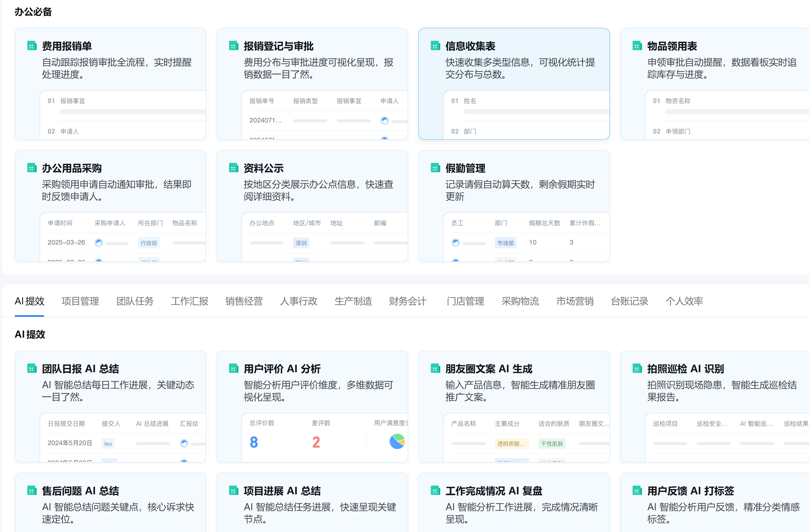Click the green icon beside 物品领用表
Image resolution: width=809 pixels, height=532 pixels.
pyautogui.click(x=637, y=45)
